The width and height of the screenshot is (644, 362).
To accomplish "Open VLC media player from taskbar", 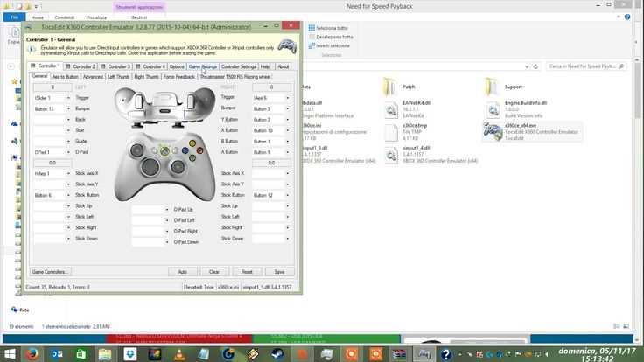I will click(179, 354).
